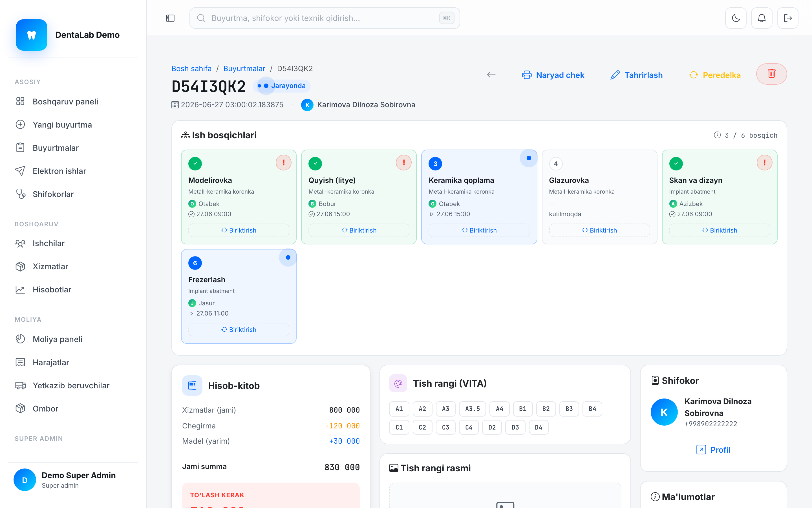This screenshot has width=812, height=508.
Task: Focus the order search field
Action: pyautogui.click(x=325, y=18)
